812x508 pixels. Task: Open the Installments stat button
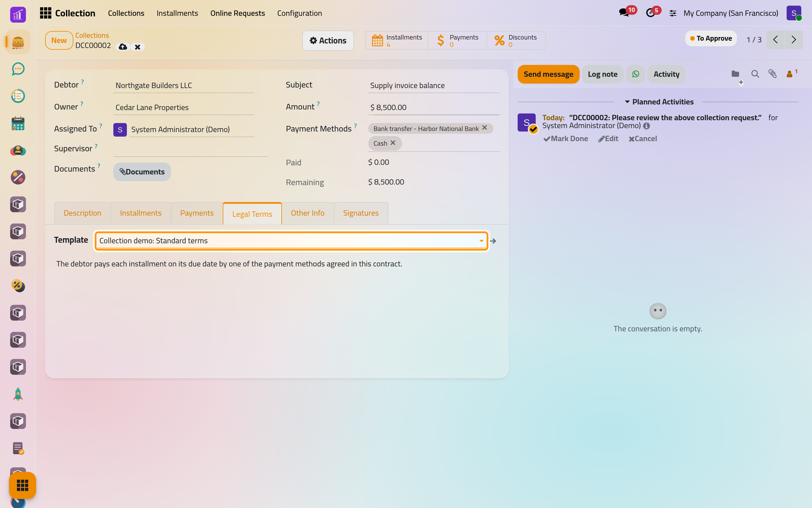(x=397, y=41)
